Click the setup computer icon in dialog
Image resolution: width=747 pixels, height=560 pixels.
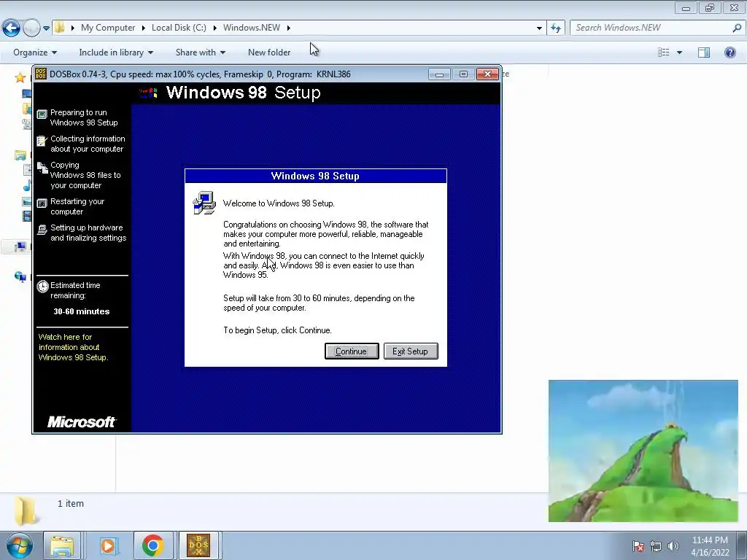click(x=204, y=203)
